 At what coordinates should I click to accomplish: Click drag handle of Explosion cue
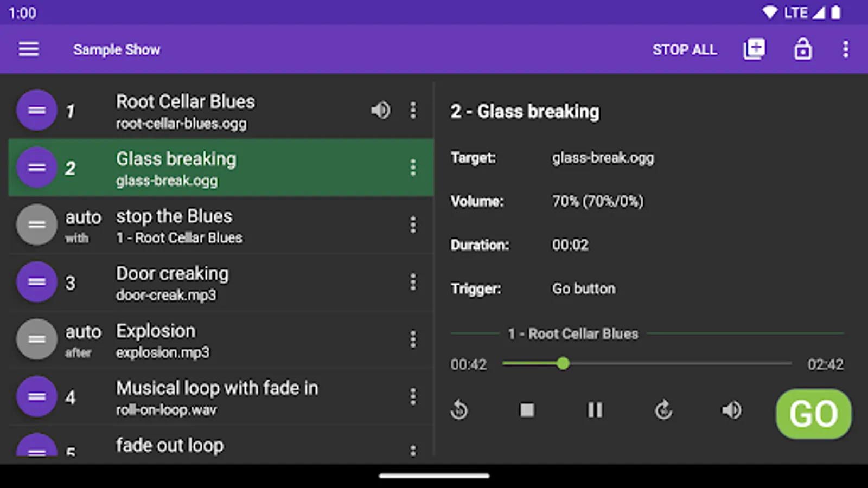[x=37, y=339]
